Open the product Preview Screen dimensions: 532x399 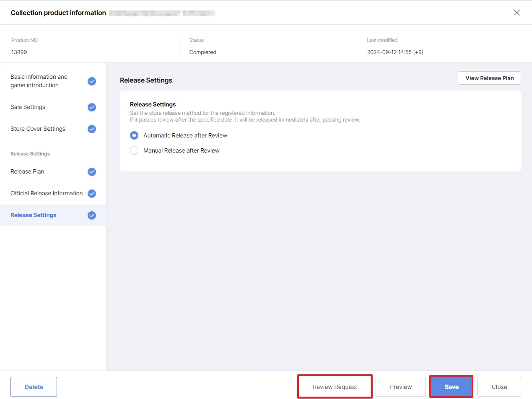coord(401,387)
